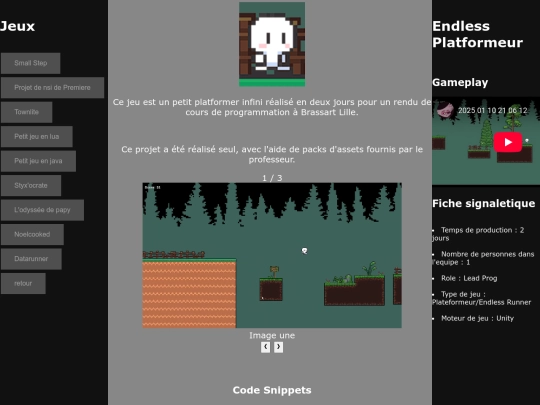
Task: Open Petit jeu en lua page
Action: [37, 136]
